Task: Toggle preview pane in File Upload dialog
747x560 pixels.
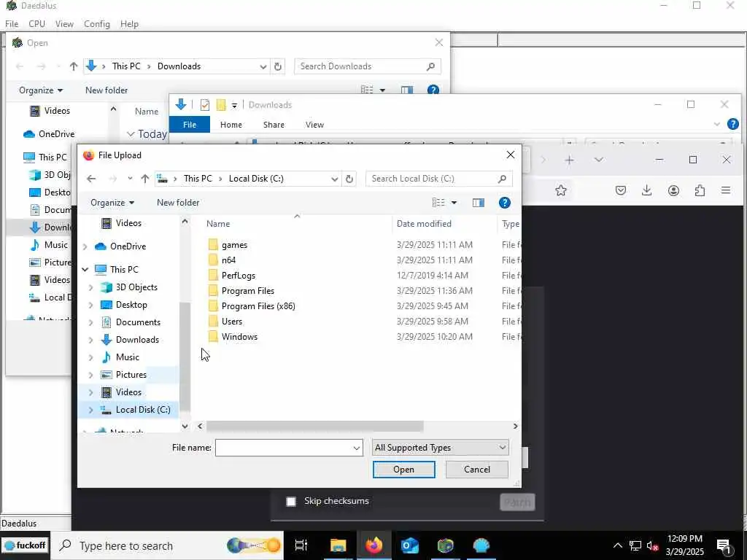Action: click(479, 203)
